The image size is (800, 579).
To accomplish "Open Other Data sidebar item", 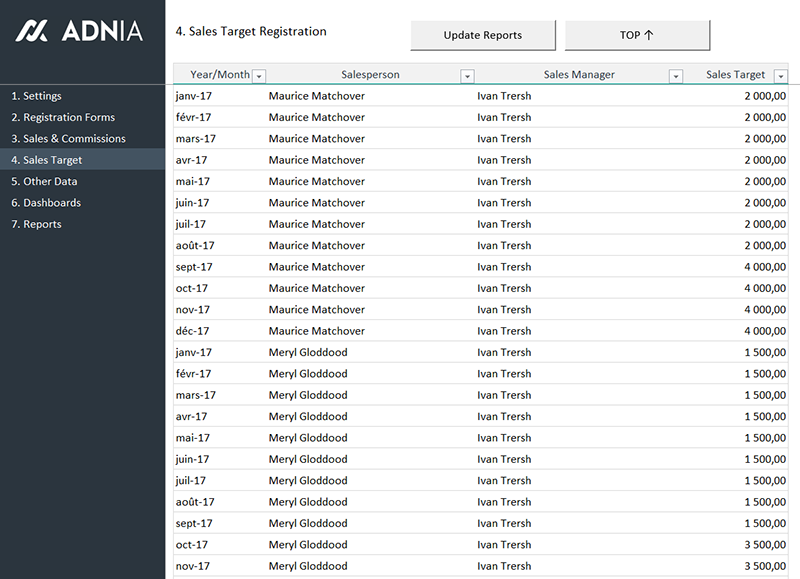I will click(x=44, y=182).
